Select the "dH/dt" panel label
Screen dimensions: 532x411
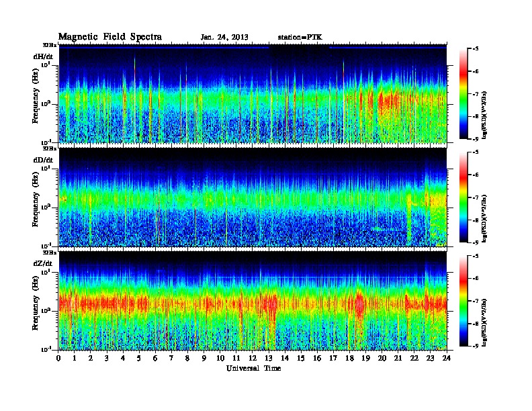click(x=43, y=56)
